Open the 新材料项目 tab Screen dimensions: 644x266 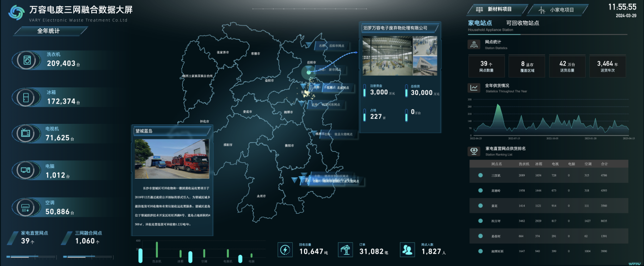pos(495,9)
